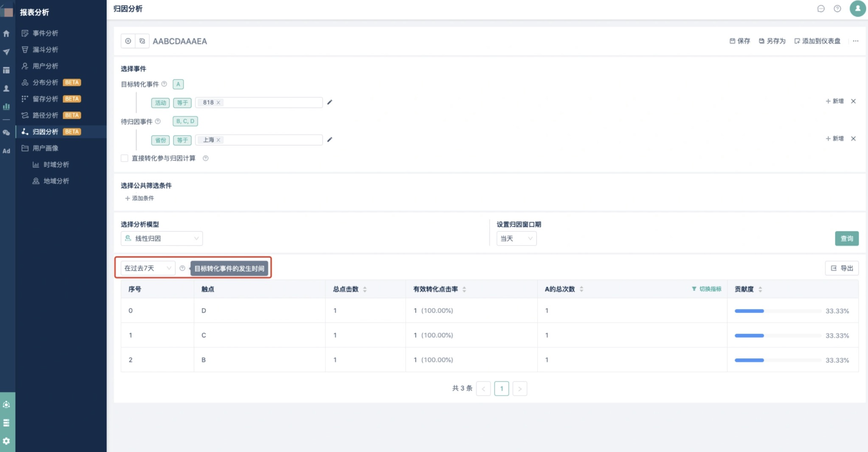Open the 在过去7天 date range dropdown
This screenshot has height=452, width=868.
coord(148,268)
